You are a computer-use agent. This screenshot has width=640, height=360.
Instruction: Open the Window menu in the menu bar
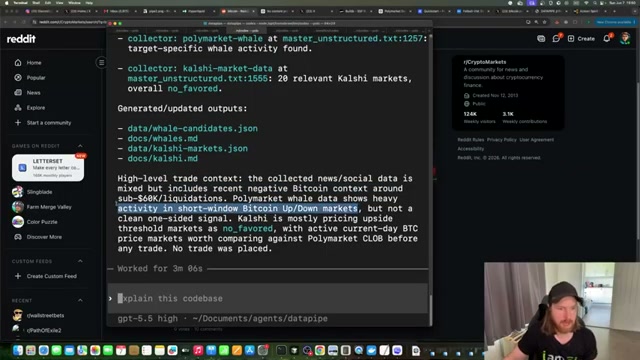[x=74, y=3]
